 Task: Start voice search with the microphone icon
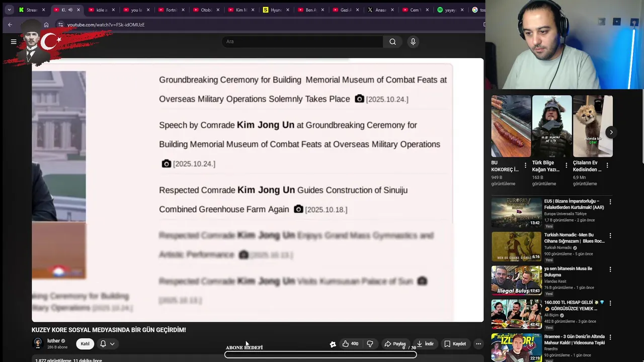(413, 42)
